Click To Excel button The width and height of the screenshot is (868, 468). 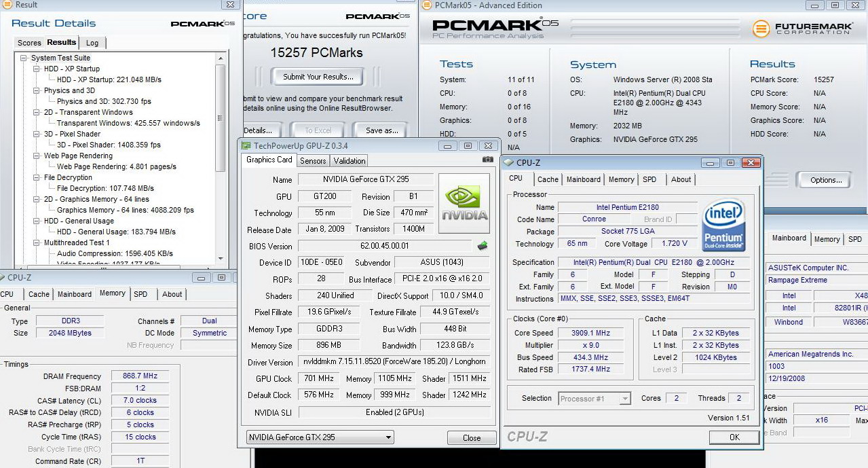(318, 130)
